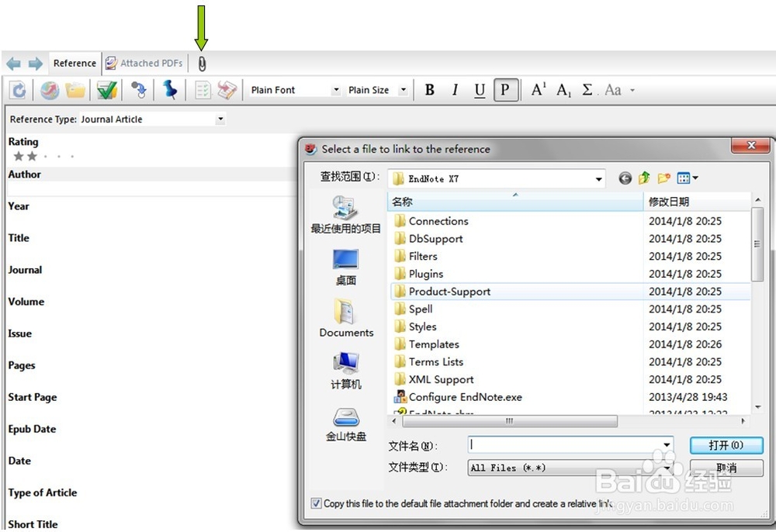
Task: Open the Kingsoft quick disk location
Action: 345,424
